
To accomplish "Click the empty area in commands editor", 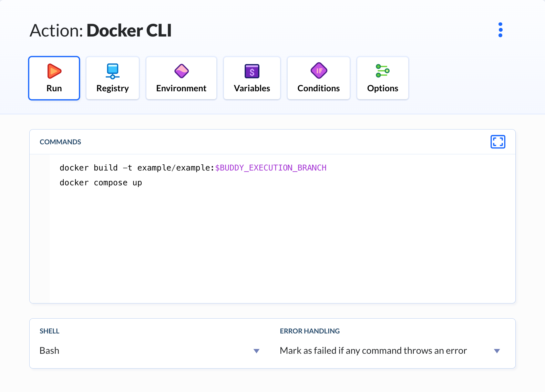I will (x=282, y=246).
